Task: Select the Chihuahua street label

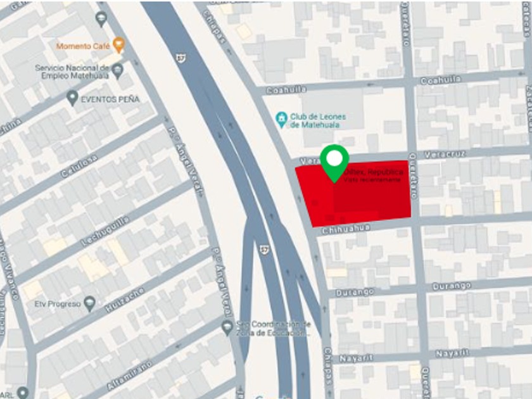Action: (x=346, y=229)
